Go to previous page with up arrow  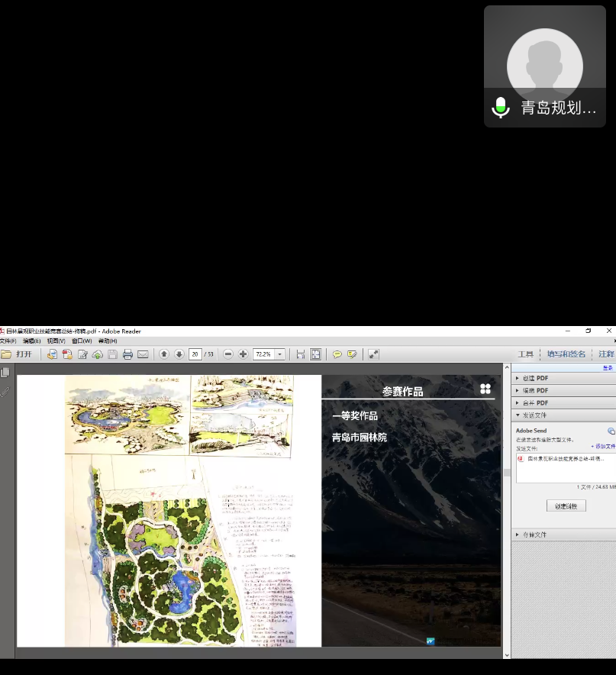point(164,354)
